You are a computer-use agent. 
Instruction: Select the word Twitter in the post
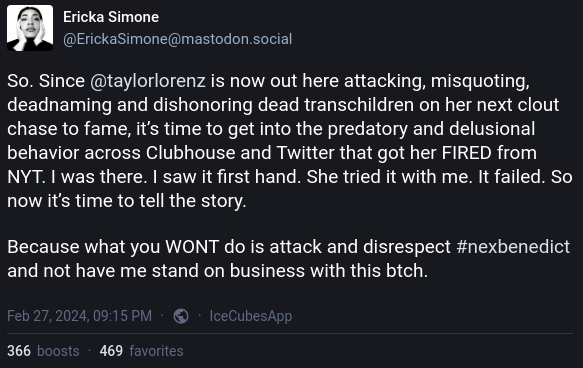point(305,153)
